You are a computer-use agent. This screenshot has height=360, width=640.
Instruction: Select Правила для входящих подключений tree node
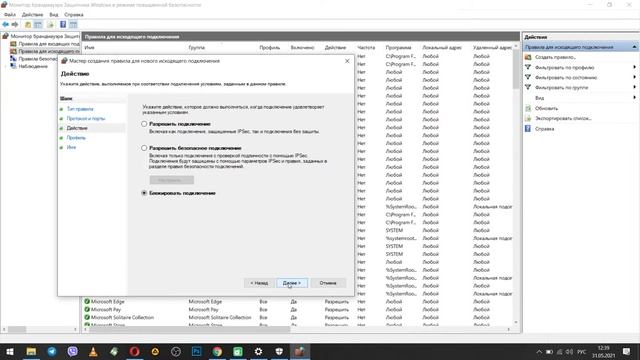point(49,44)
